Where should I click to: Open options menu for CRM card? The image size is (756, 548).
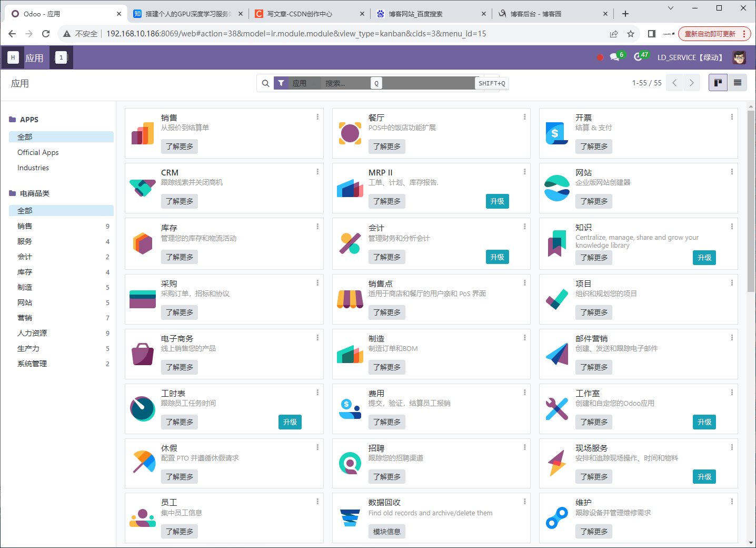click(317, 172)
